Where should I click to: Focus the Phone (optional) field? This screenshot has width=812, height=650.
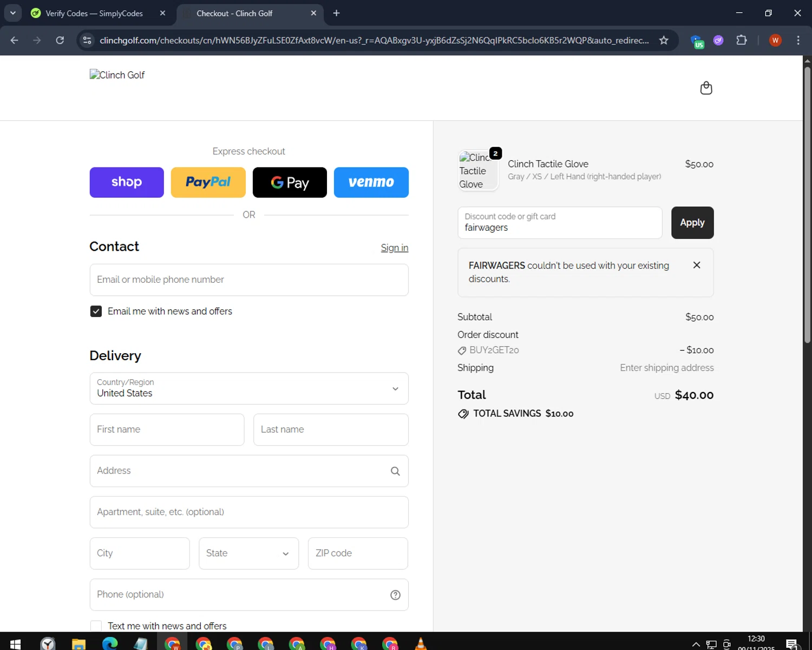tap(249, 595)
